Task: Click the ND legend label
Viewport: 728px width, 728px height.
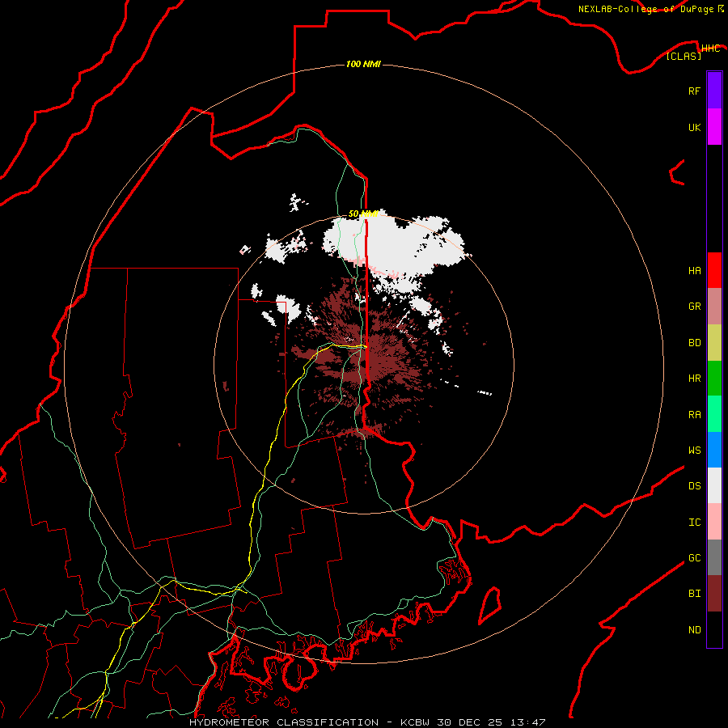Action: [x=694, y=629]
